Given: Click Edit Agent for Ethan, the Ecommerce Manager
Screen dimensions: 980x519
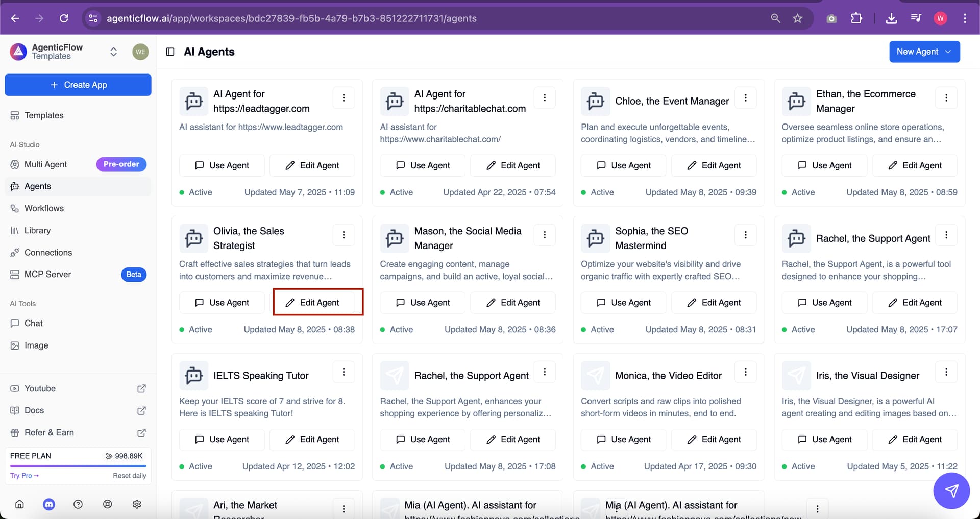Looking at the screenshot, I should 915,165.
